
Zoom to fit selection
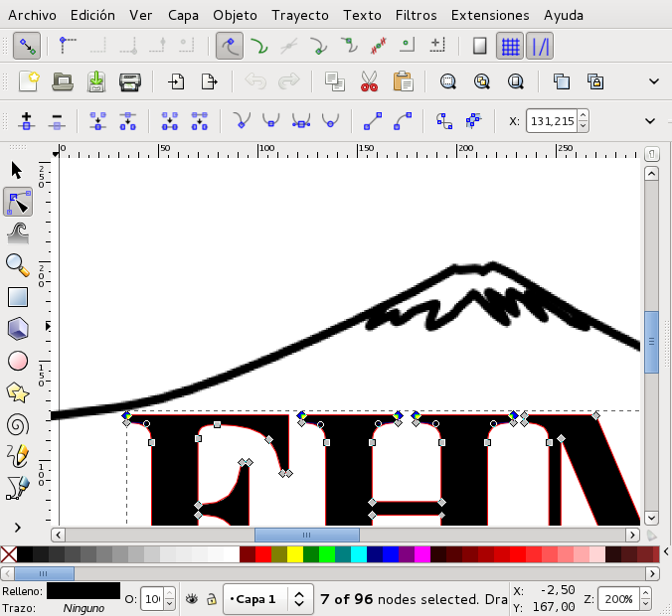coord(448,81)
